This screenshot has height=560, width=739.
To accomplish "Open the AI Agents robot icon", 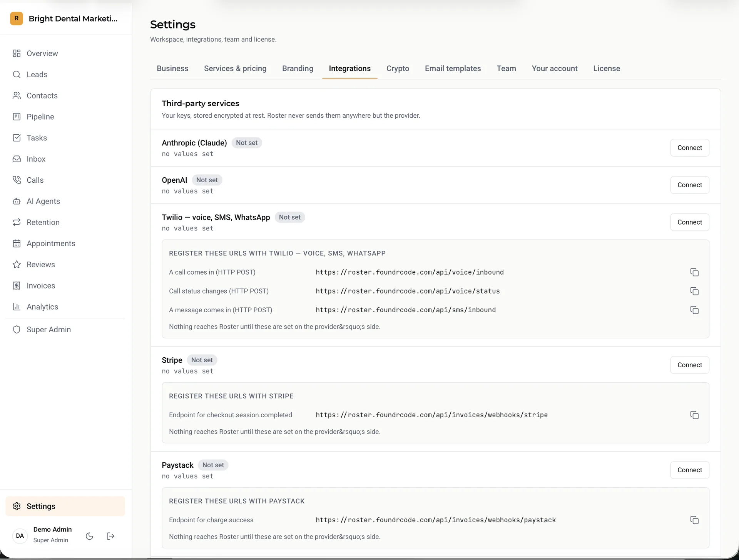I will click(x=17, y=201).
